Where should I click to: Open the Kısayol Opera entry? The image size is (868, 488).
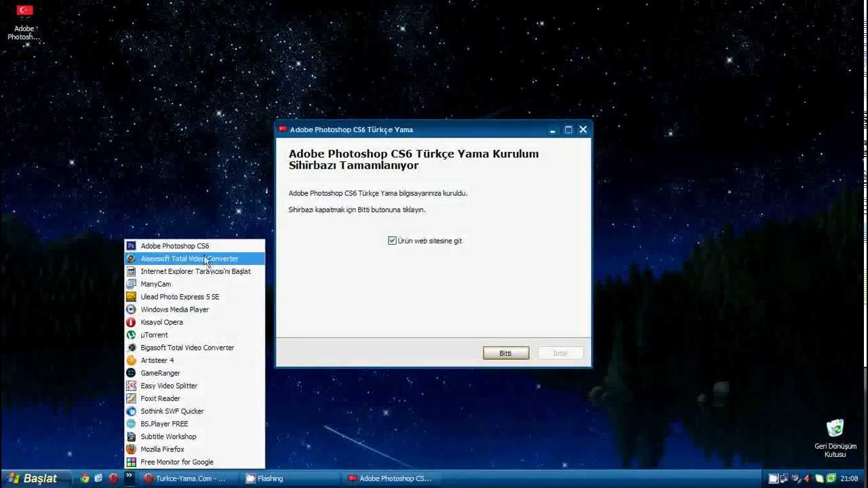[195, 323]
